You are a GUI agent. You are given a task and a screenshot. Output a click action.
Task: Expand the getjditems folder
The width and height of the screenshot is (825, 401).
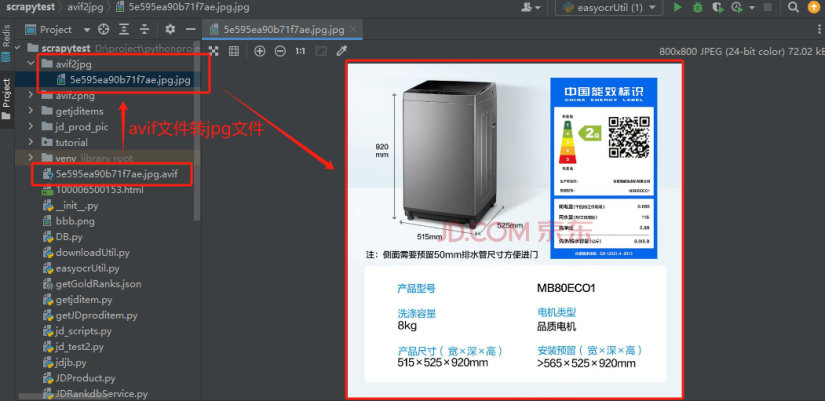click(x=32, y=111)
